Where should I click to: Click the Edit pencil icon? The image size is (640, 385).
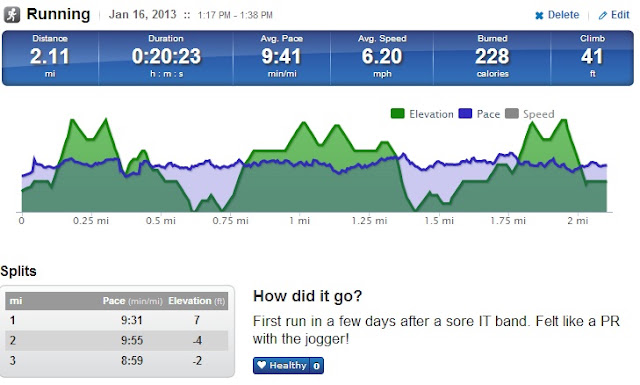[602, 16]
